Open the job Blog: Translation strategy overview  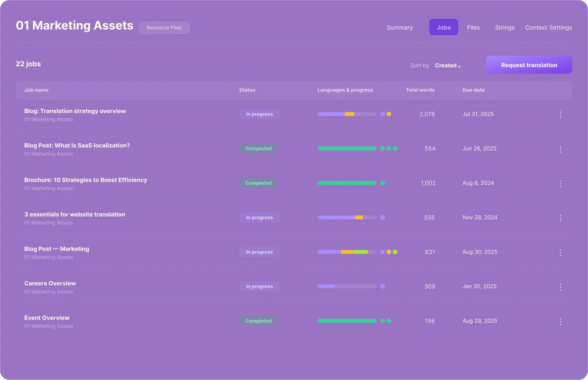coord(75,111)
